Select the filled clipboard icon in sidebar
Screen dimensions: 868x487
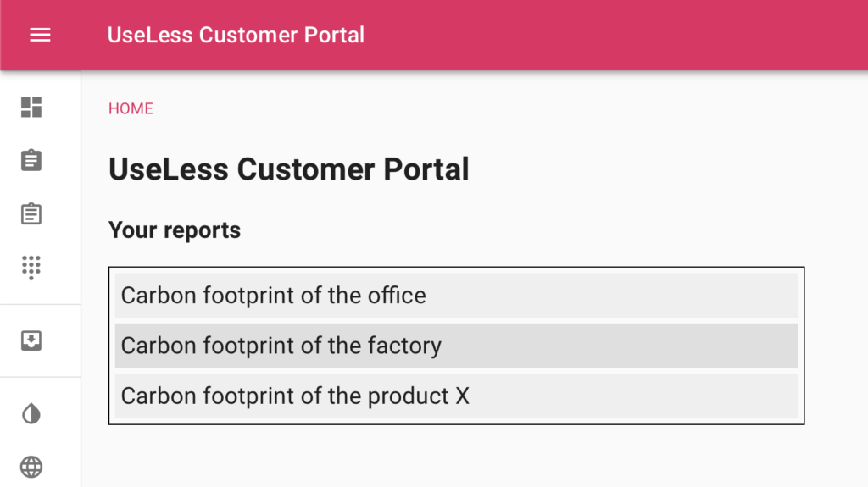(x=31, y=160)
